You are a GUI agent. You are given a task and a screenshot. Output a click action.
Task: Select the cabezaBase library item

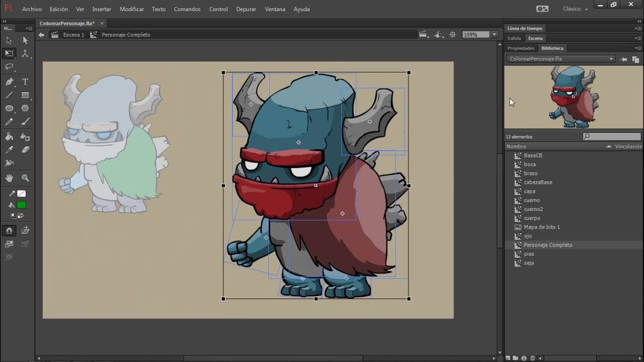click(538, 183)
